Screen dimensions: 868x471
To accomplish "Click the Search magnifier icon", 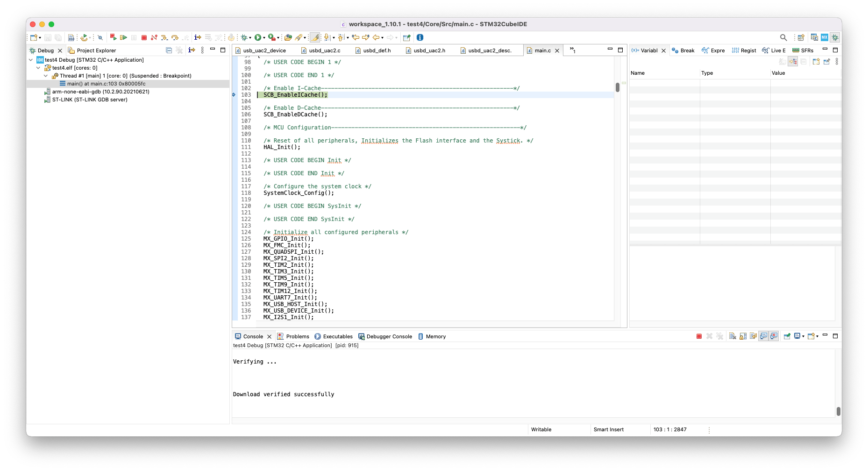I will point(783,37).
